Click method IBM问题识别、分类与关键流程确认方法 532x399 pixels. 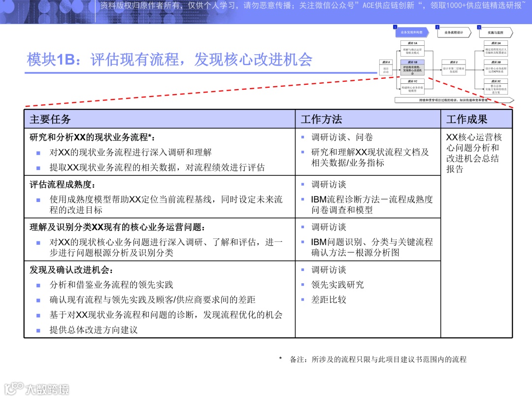[x=372, y=247]
